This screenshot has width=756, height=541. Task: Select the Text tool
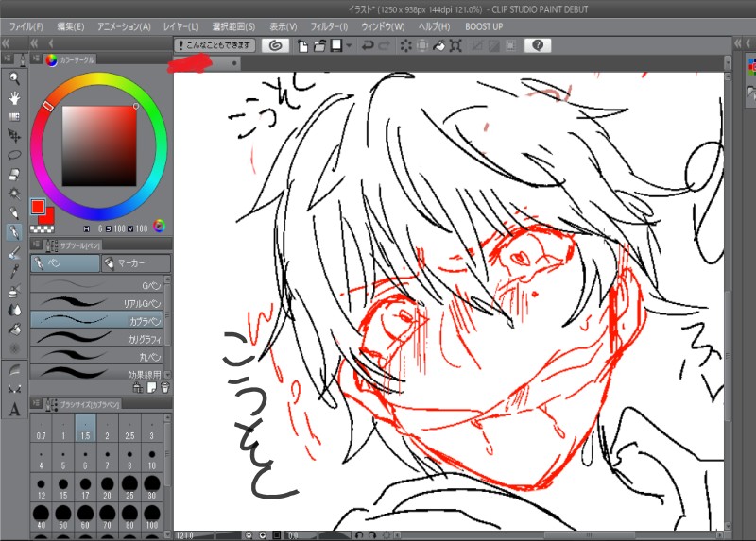click(14, 410)
